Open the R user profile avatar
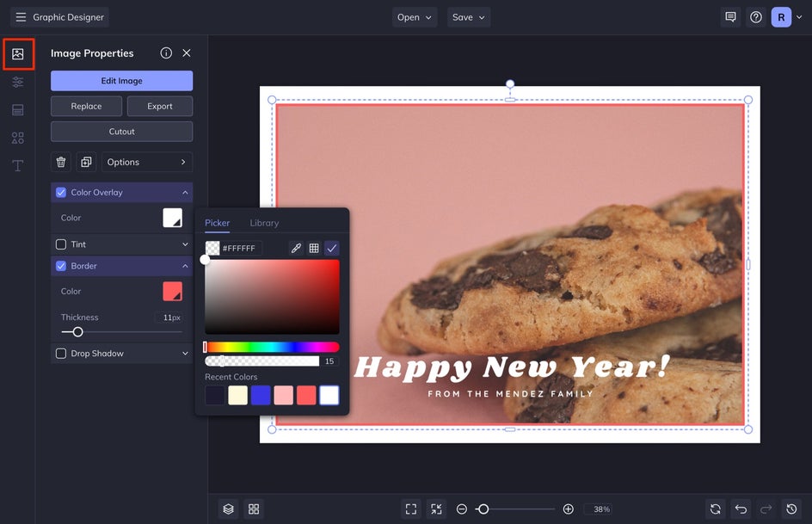This screenshot has width=812, height=524. [x=781, y=17]
